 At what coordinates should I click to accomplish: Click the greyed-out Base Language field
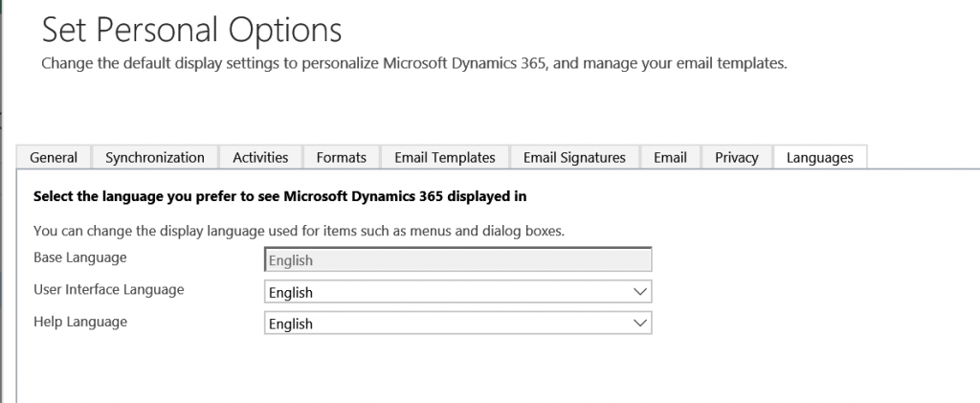click(x=457, y=260)
